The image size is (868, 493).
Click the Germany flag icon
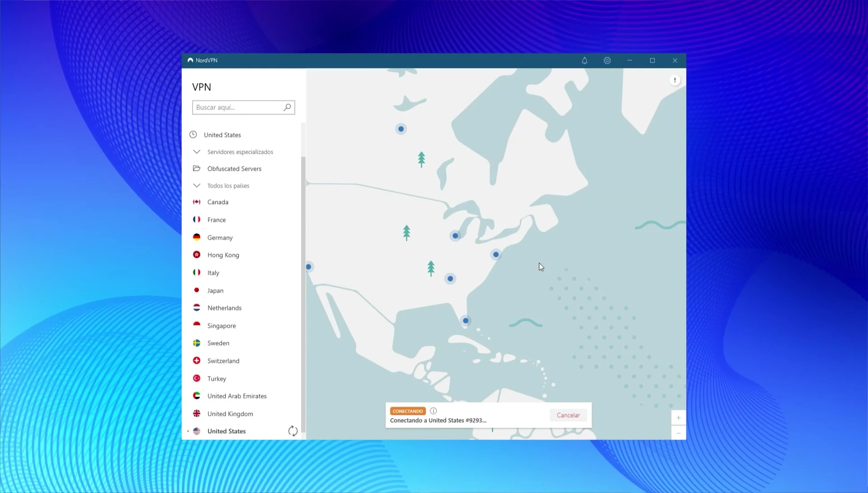tap(197, 237)
